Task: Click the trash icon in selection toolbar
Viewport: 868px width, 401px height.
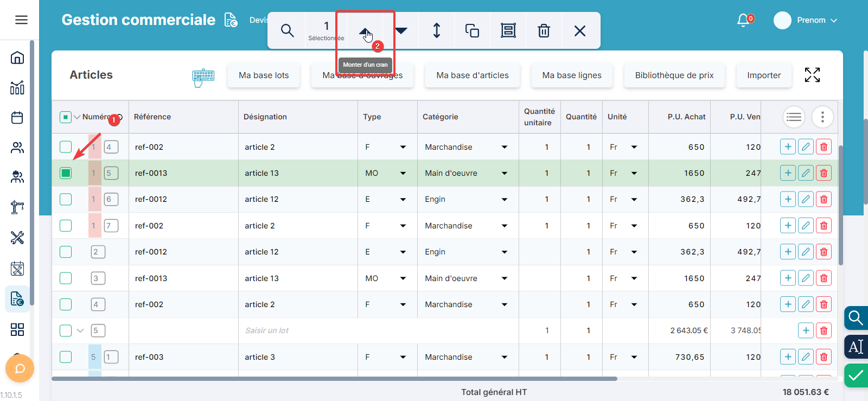Action: coord(544,31)
